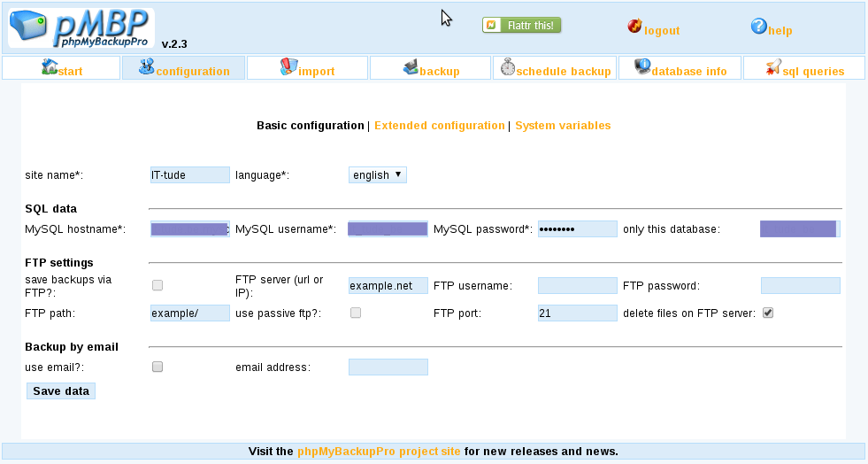Open the language dropdown showing english
Screen dimensions: 868x464
tap(378, 175)
